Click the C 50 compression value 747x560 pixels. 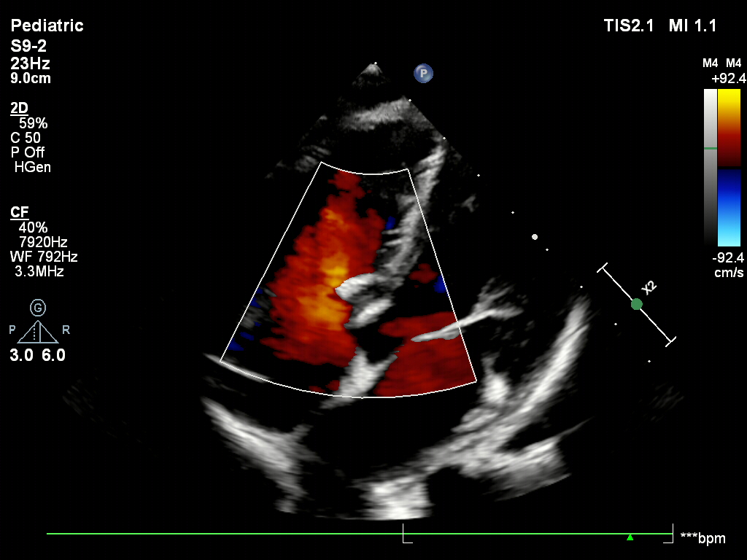(26, 138)
